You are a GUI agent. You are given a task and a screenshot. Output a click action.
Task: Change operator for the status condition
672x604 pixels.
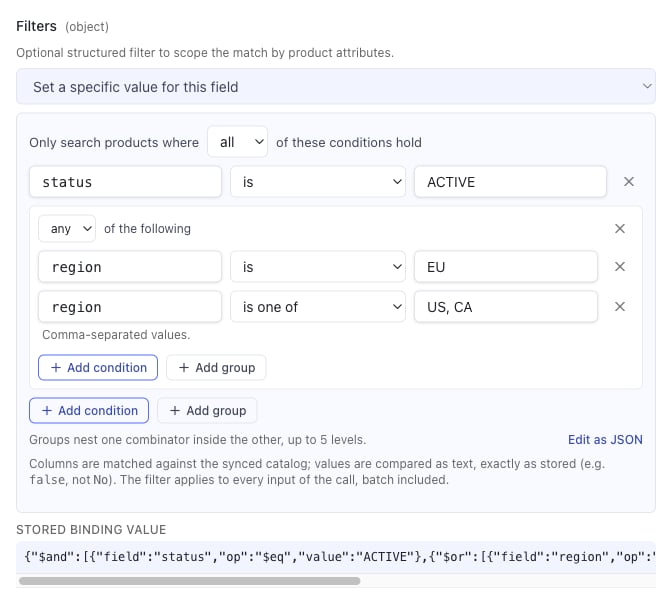click(318, 182)
